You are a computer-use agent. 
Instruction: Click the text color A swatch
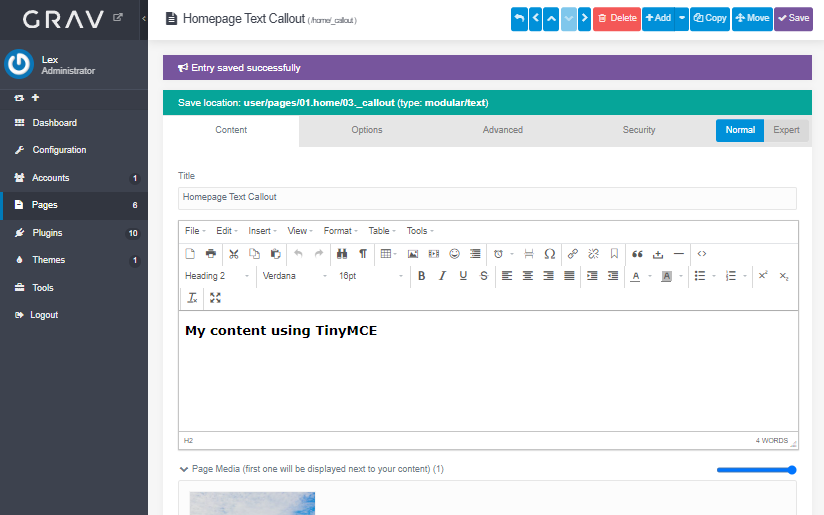coord(635,276)
